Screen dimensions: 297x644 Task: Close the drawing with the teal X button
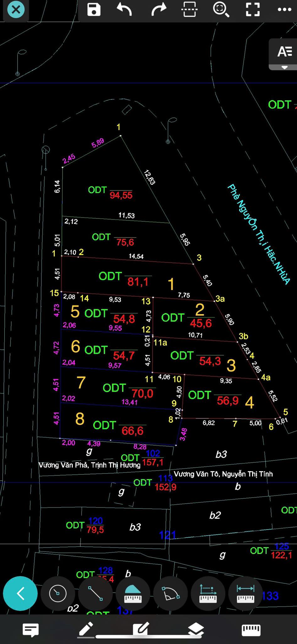16,10
